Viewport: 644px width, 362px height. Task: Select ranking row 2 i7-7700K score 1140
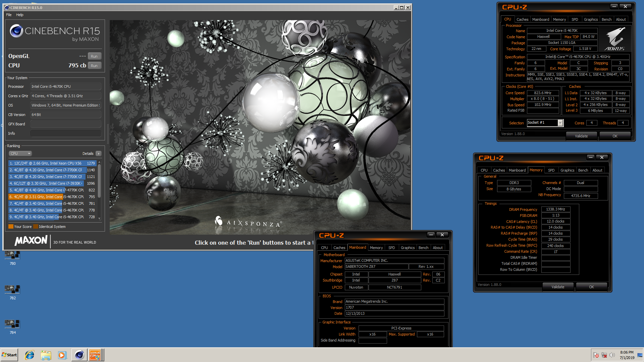tap(52, 170)
